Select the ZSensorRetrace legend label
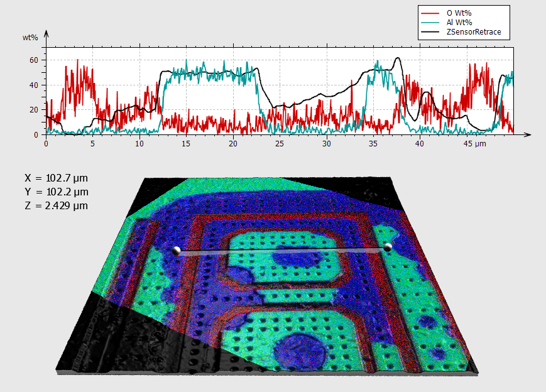The height and width of the screenshot is (392, 546). [474, 31]
